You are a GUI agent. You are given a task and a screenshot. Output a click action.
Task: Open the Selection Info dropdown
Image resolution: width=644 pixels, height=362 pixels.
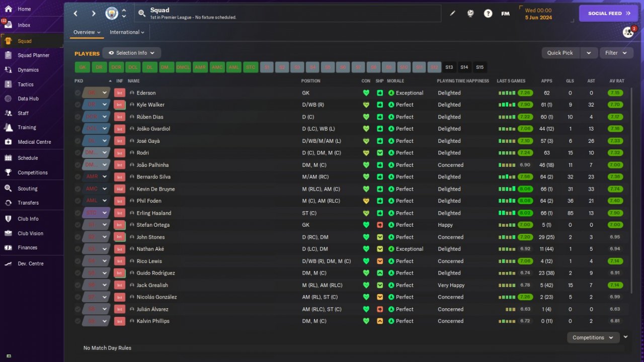point(132,53)
